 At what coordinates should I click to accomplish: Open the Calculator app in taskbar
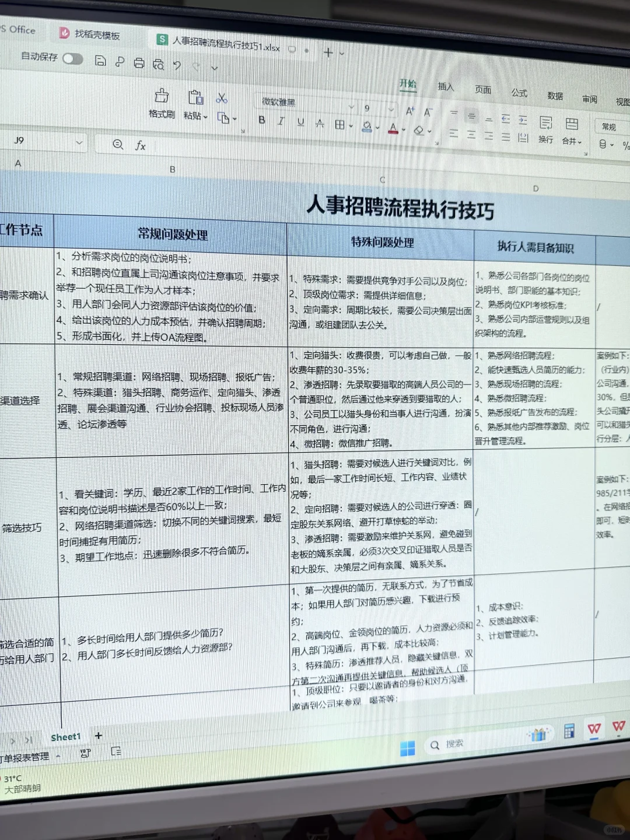pos(569,730)
